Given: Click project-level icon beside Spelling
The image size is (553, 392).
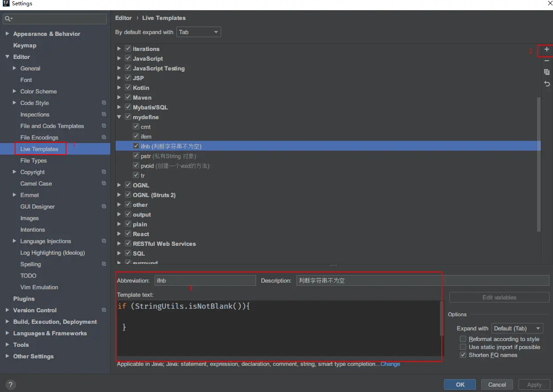Looking at the screenshot, I should [104, 264].
